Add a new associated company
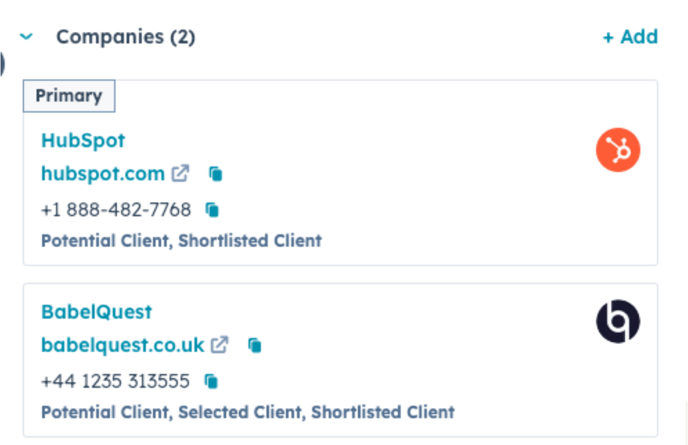The image size is (688, 445). pos(631,37)
